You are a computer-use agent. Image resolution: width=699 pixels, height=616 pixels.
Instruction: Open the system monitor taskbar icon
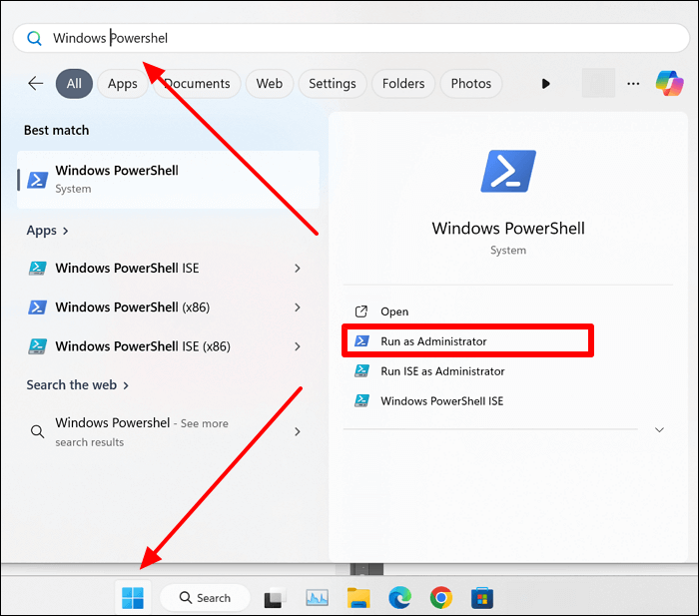point(317,598)
